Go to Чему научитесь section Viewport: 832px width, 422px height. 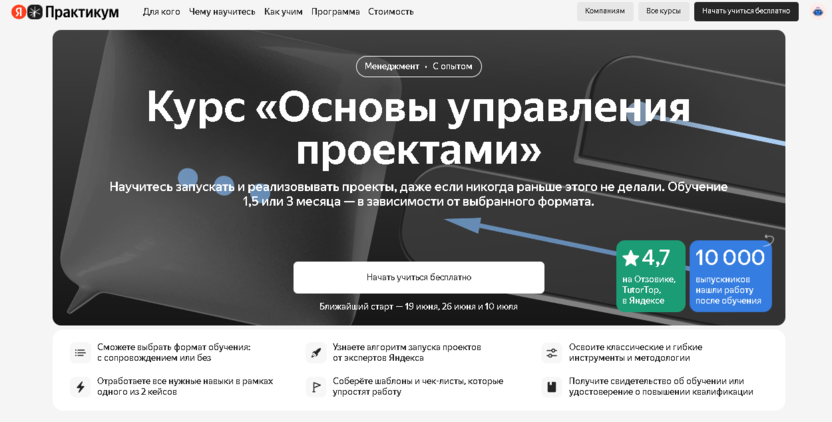(x=222, y=12)
